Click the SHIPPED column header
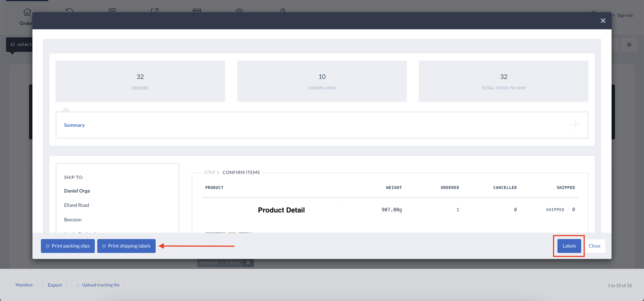 pos(566,187)
